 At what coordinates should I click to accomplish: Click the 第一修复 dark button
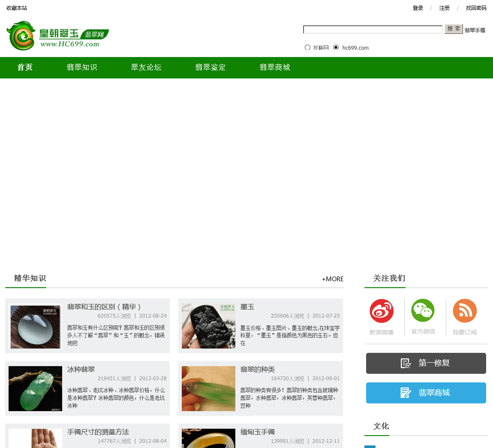coord(426,363)
